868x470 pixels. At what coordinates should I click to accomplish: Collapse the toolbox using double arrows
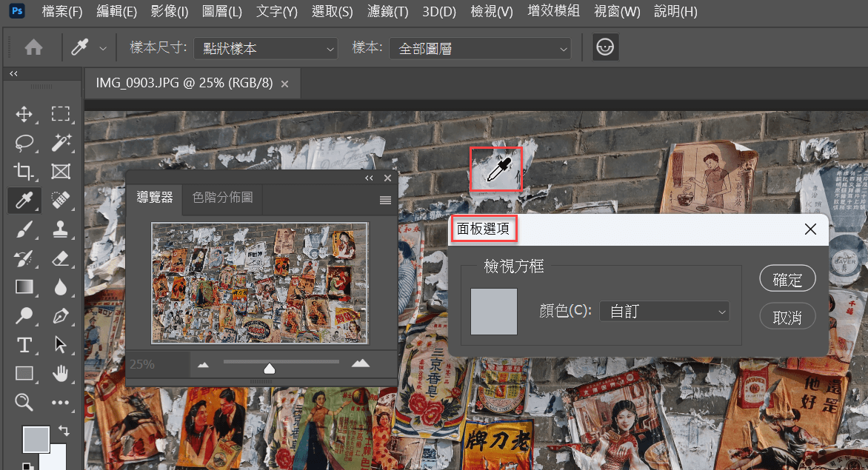tap(13, 73)
